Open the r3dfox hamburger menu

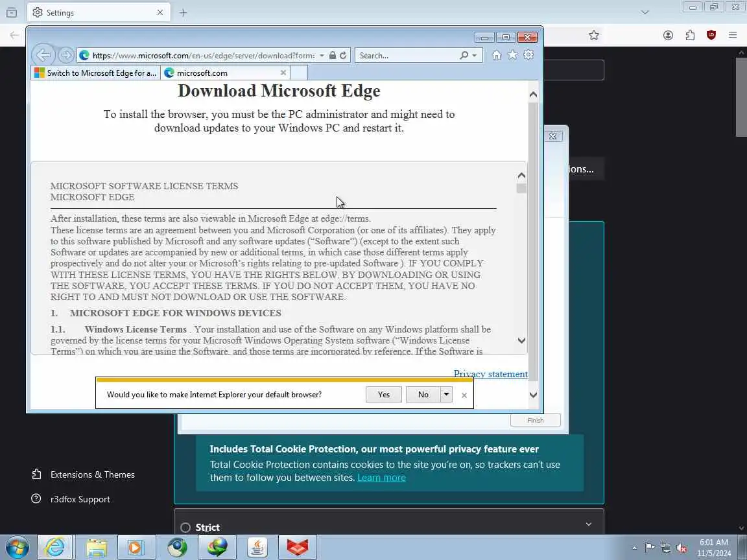click(733, 35)
